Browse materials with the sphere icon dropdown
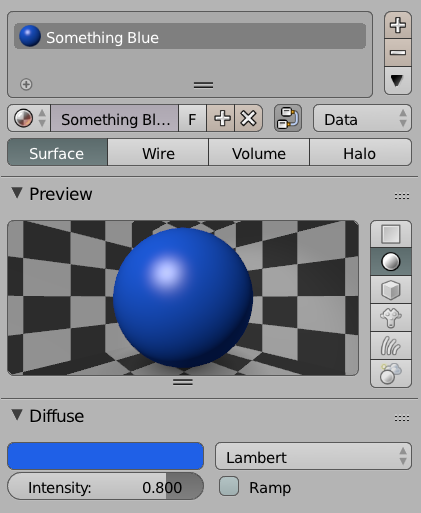The image size is (421, 513). tap(29, 118)
